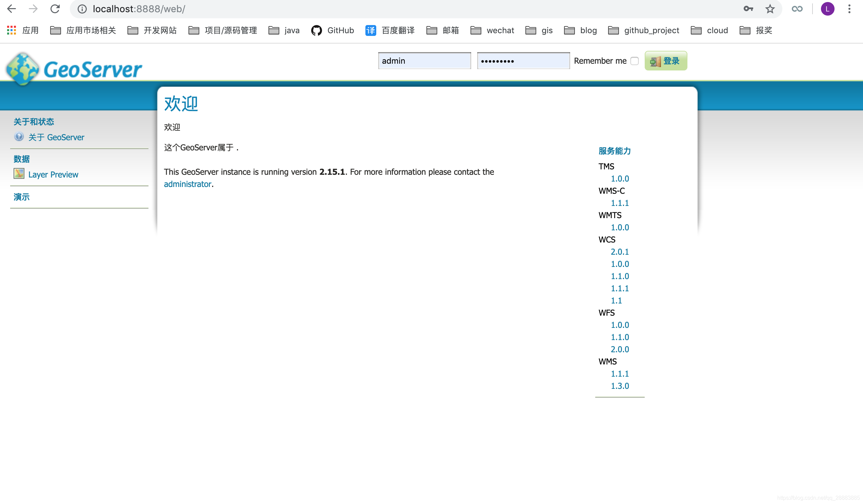Click the bookmark star in the address bar
The image size is (863, 504).
[x=770, y=9]
